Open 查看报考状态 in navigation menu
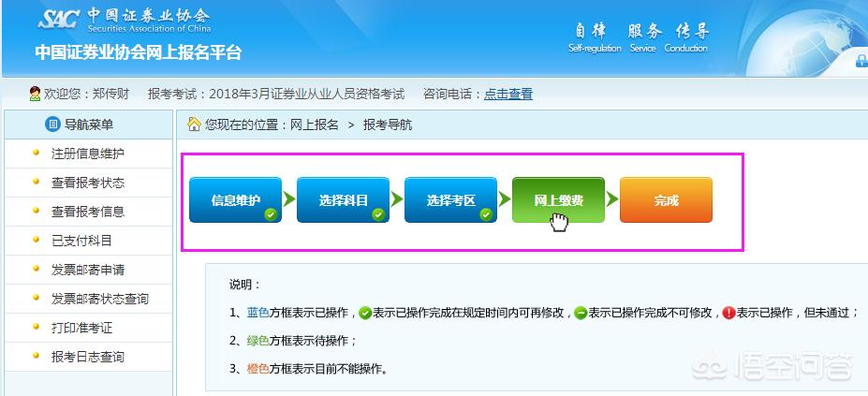 tap(88, 183)
